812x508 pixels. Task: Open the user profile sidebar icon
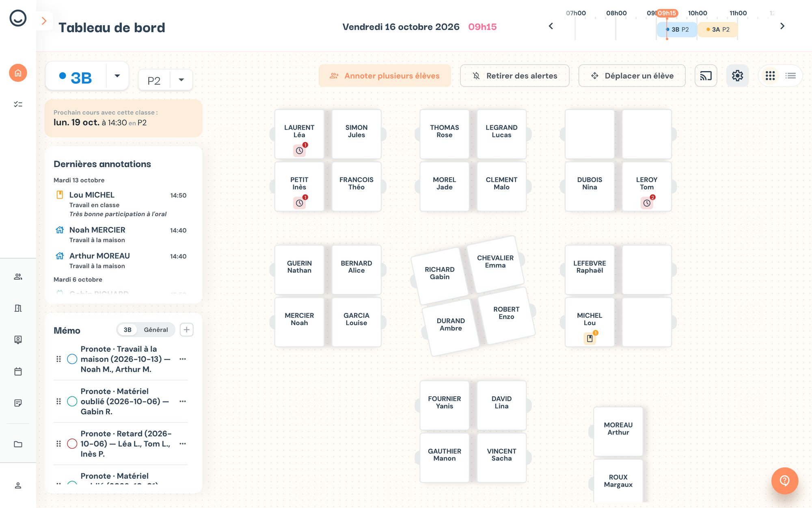pyautogui.click(x=18, y=486)
